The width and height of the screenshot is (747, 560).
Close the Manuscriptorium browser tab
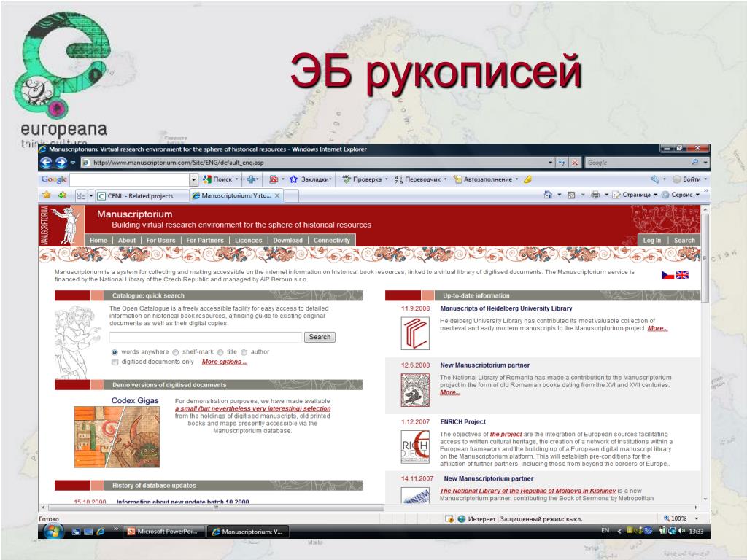click(276, 195)
